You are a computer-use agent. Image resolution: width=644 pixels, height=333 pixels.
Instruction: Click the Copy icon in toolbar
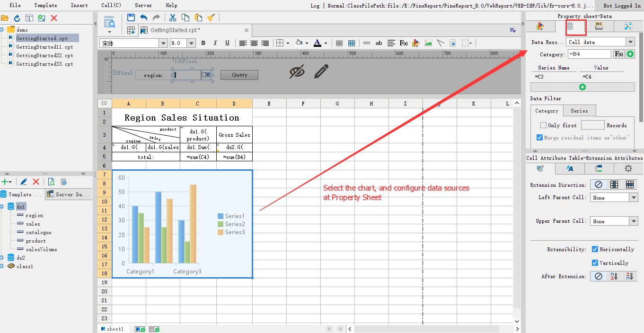(185, 18)
